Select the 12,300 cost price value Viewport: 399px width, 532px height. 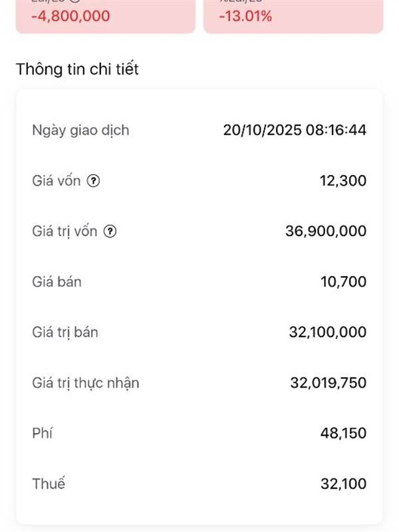click(x=343, y=181)
